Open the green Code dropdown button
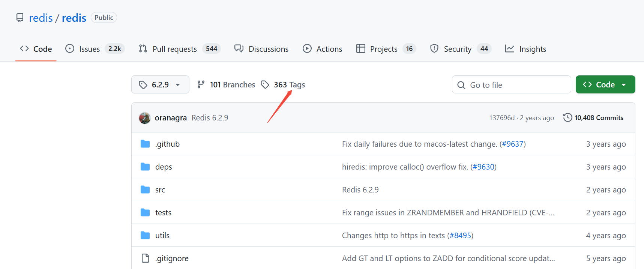This screenshot has width=644, height=269. point(605,84)
